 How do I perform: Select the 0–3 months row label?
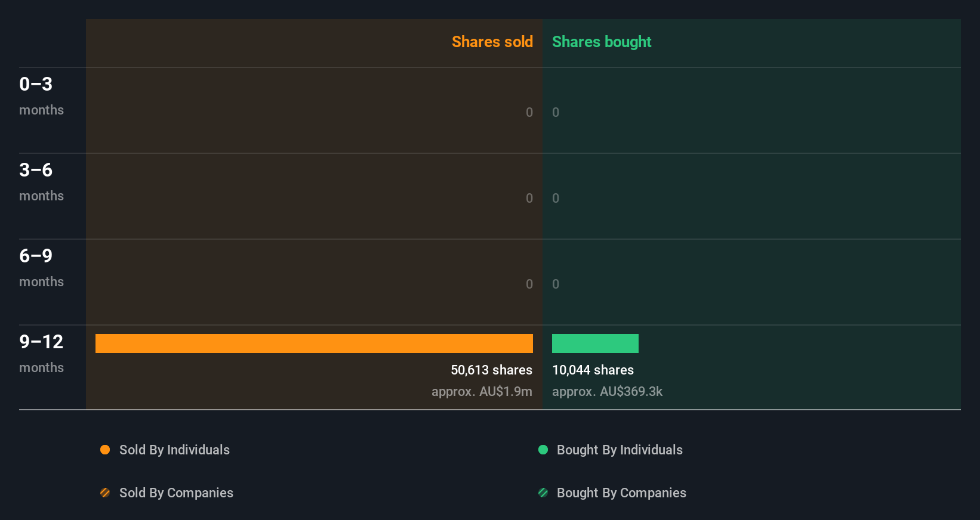point(41,96)
